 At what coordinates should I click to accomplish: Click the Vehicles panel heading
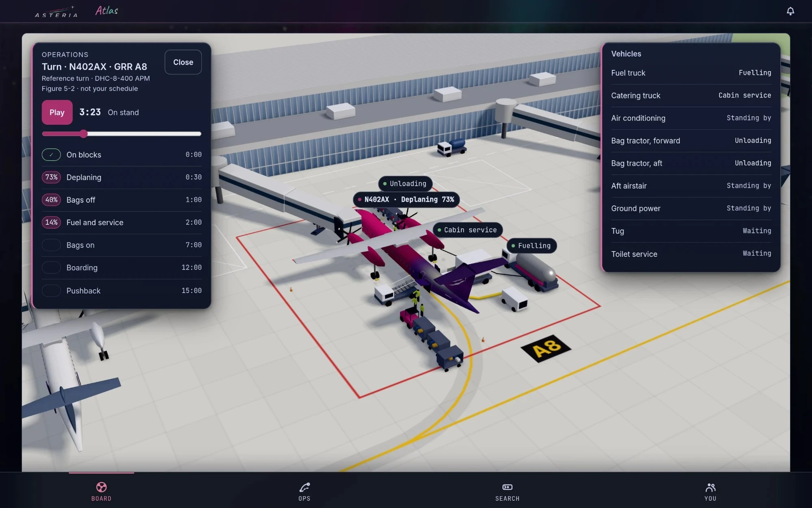(626, 54)
